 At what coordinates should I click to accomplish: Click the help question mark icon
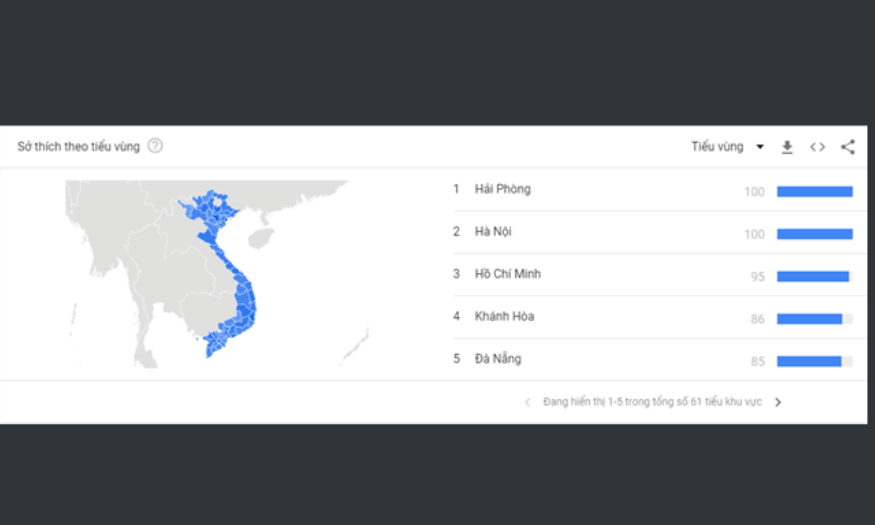coord(155,146)
